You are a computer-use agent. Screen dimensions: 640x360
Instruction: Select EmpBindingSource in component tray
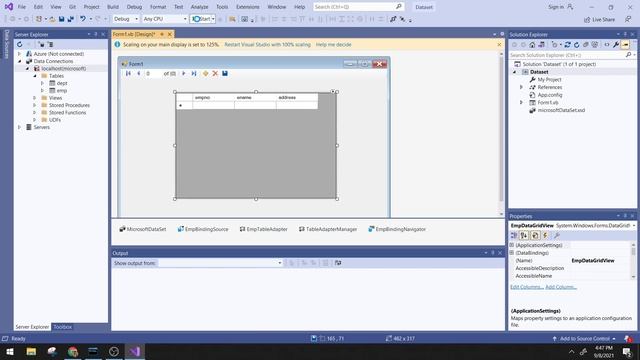[203, 229]
